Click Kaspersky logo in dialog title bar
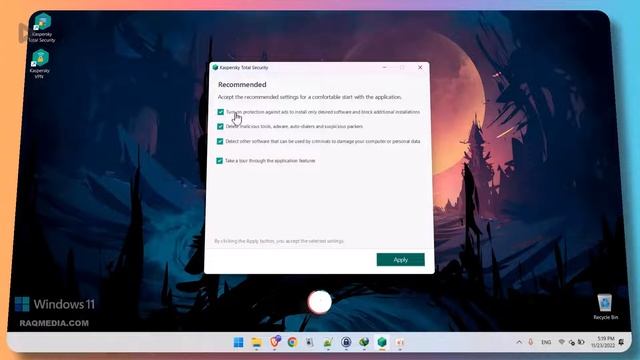This screenshot has height=360, width=640. (215, 67)
